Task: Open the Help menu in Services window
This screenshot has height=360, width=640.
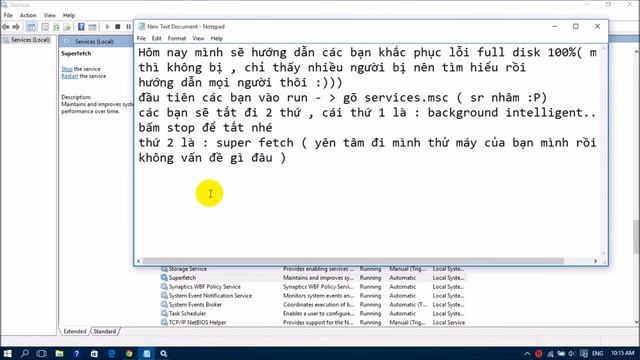Action: (69, 16)
